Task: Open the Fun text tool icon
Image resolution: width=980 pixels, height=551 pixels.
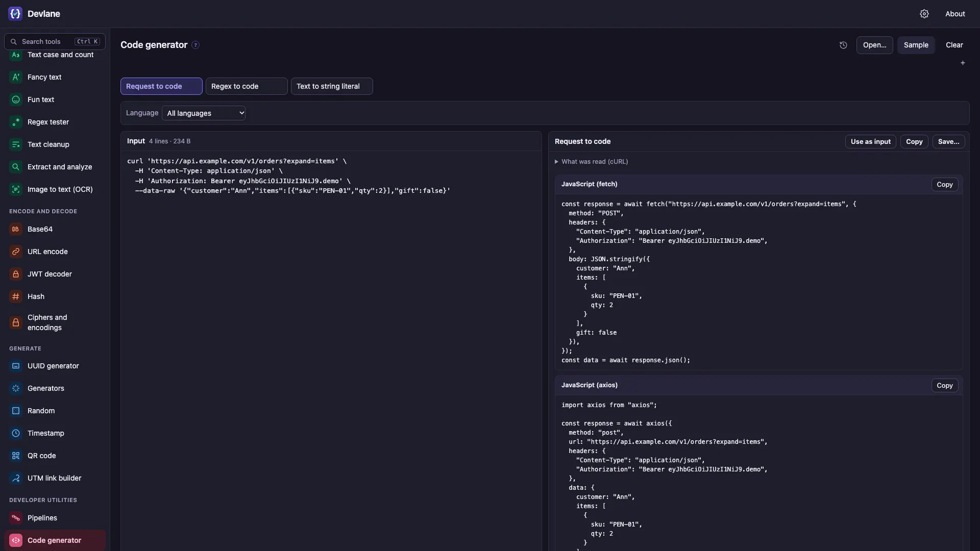Action: coord(16,99)
